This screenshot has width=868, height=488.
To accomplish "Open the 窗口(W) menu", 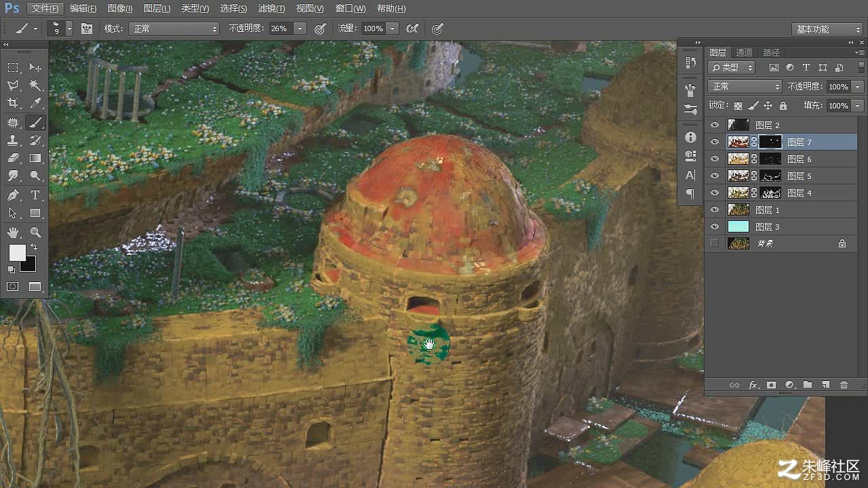I will [x=351, y=9].
